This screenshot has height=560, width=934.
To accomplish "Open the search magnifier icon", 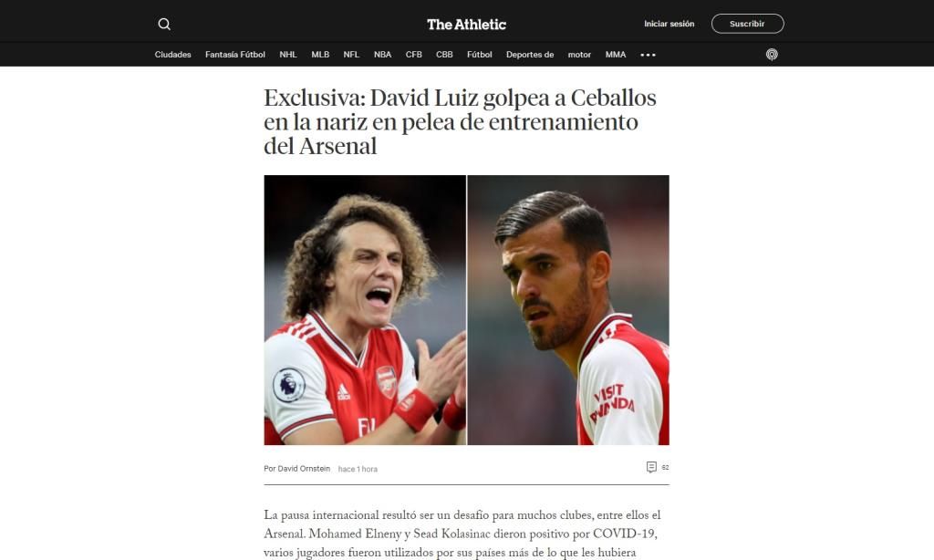I will point(164,24).
